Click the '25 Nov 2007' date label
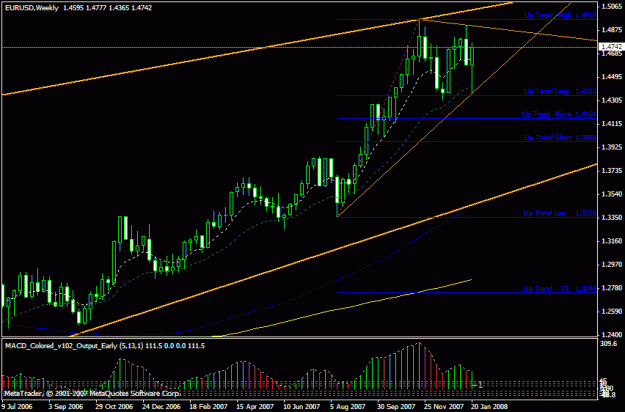 [444, 407]
